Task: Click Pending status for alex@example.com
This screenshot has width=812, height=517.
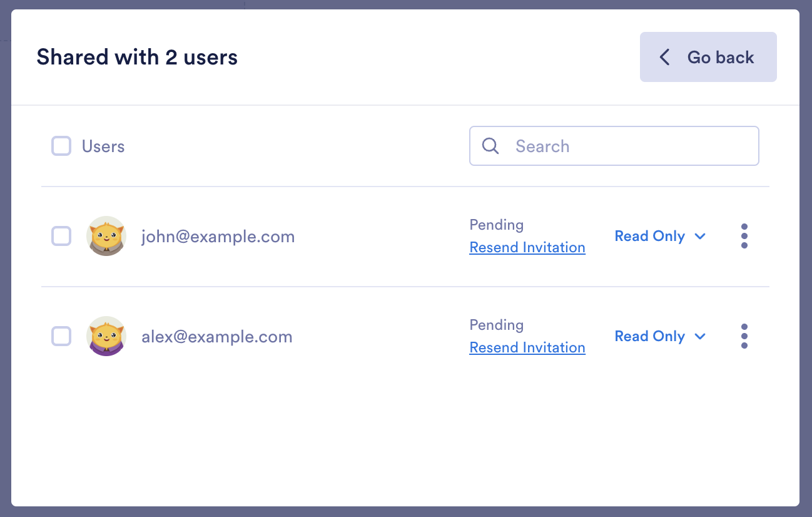Action: 497,325
